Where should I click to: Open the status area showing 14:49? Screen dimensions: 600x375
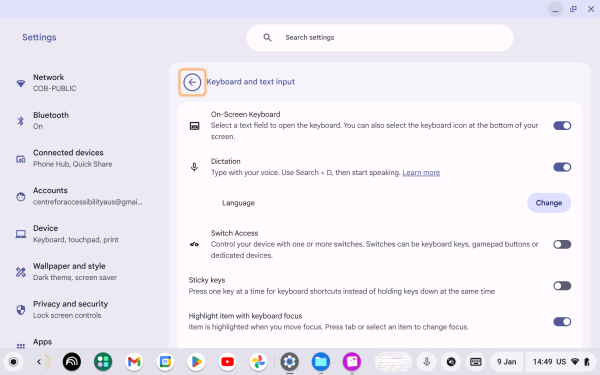tap(560, 362)
